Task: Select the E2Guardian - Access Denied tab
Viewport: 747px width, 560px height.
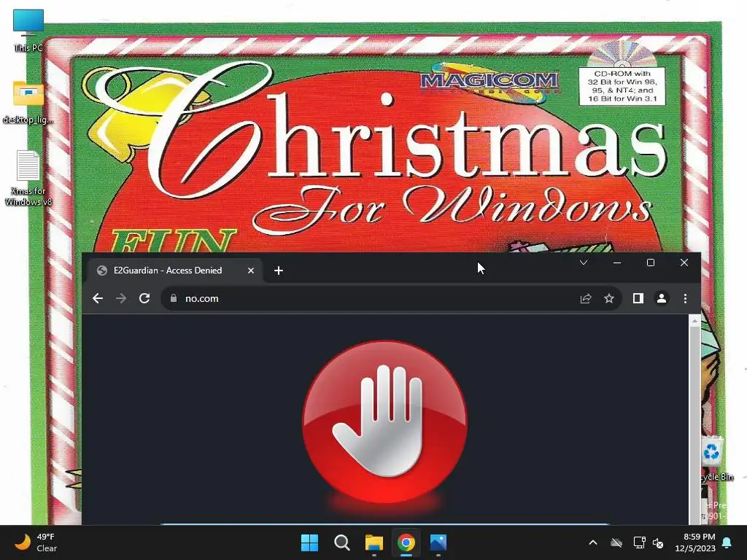Action: (174, 271)
